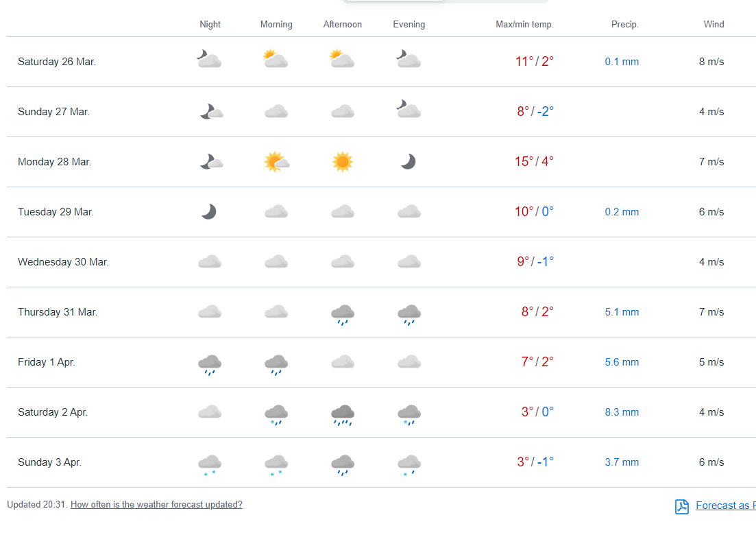Screen dimensions: 756x535
Task: Click Saturday 2 Apr. afternoon heavy rain icon
Action: point(342,414)
